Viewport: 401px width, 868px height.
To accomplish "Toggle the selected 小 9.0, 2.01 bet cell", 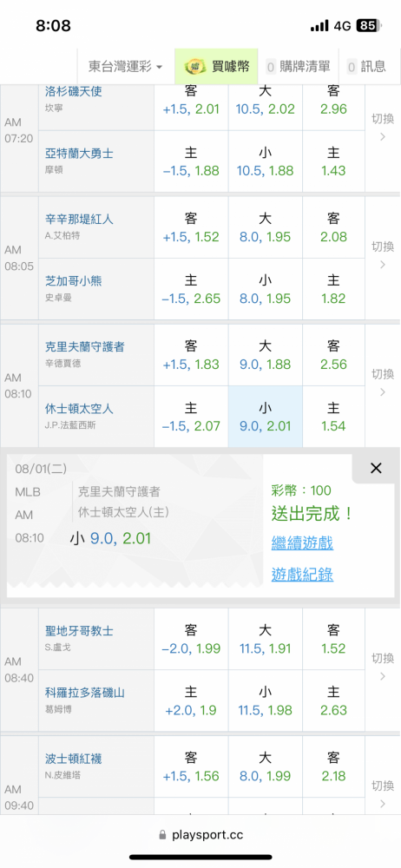I will pos(266,417).
